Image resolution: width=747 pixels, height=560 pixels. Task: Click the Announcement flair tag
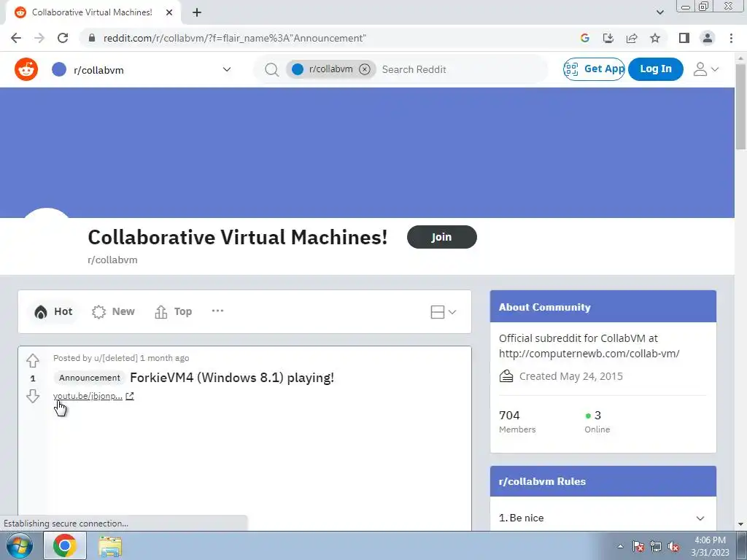[x=90, y=378]
